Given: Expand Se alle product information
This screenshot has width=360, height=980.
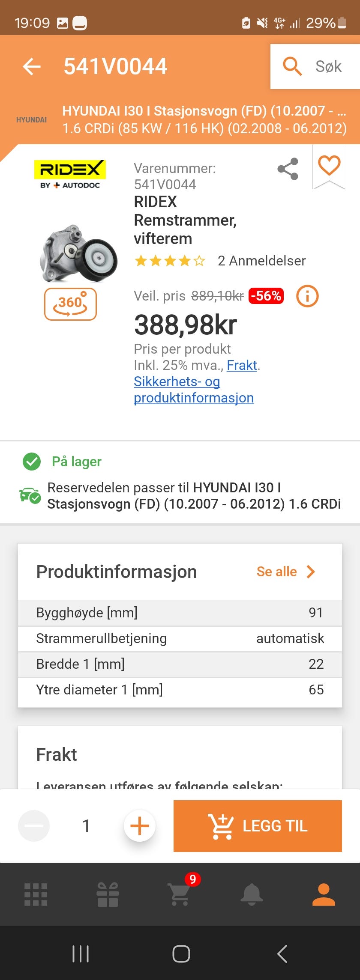Looking at the screenshot, I should 286,572.
